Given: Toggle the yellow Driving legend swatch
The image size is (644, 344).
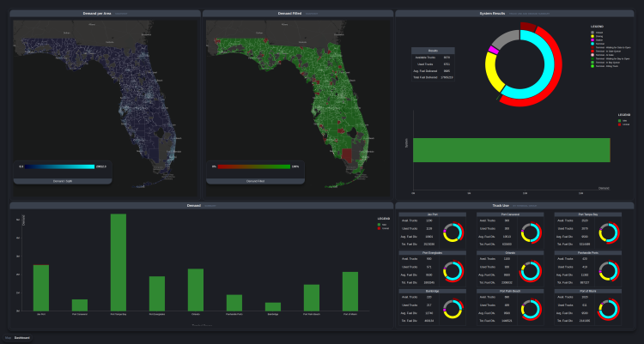Looking at the screenshot, I should point(592,36).
